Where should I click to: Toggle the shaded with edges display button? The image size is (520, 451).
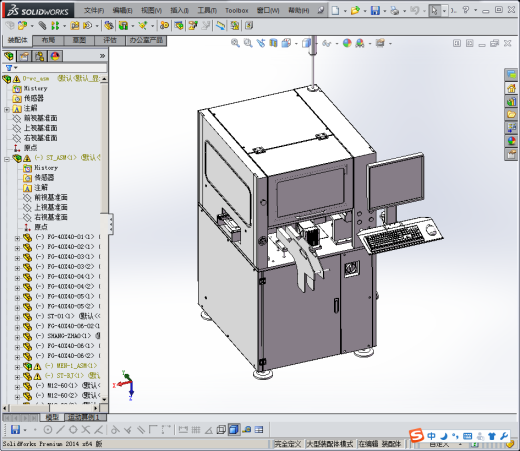click(234, 430)
